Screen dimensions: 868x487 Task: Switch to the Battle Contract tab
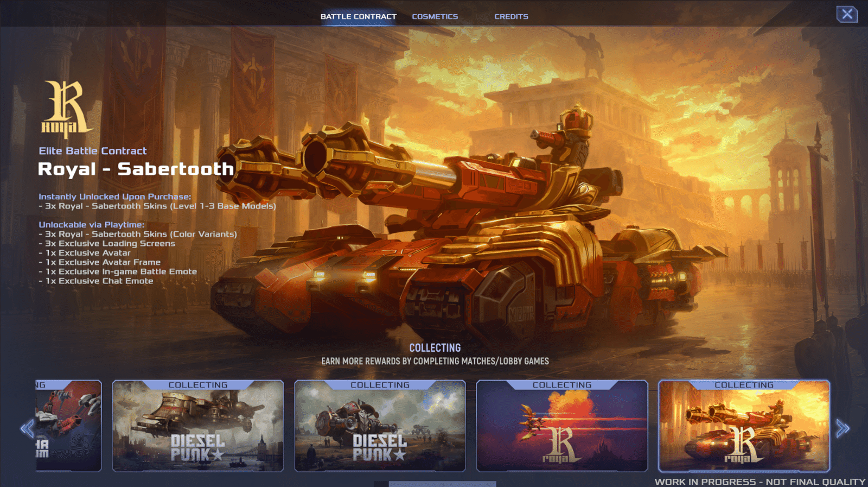click(359, 16)
